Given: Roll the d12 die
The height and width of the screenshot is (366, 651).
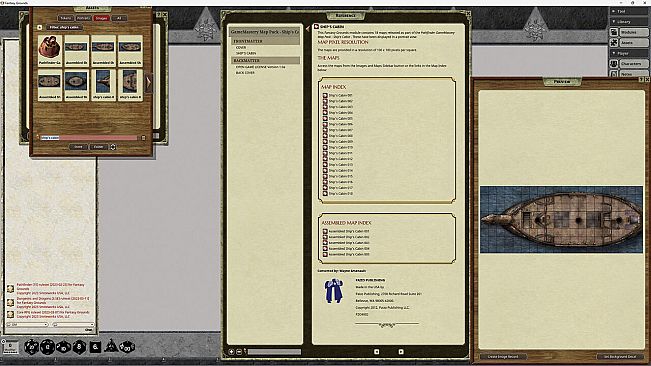Looking at the screenshot, I should click(x=47, y=346).
